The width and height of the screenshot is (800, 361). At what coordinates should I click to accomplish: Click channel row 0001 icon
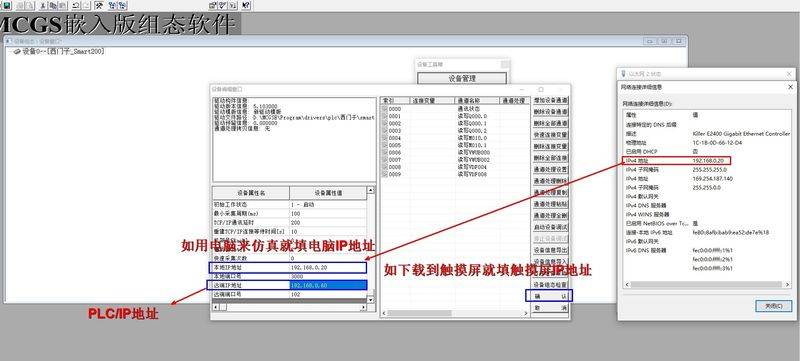[385, 116]
